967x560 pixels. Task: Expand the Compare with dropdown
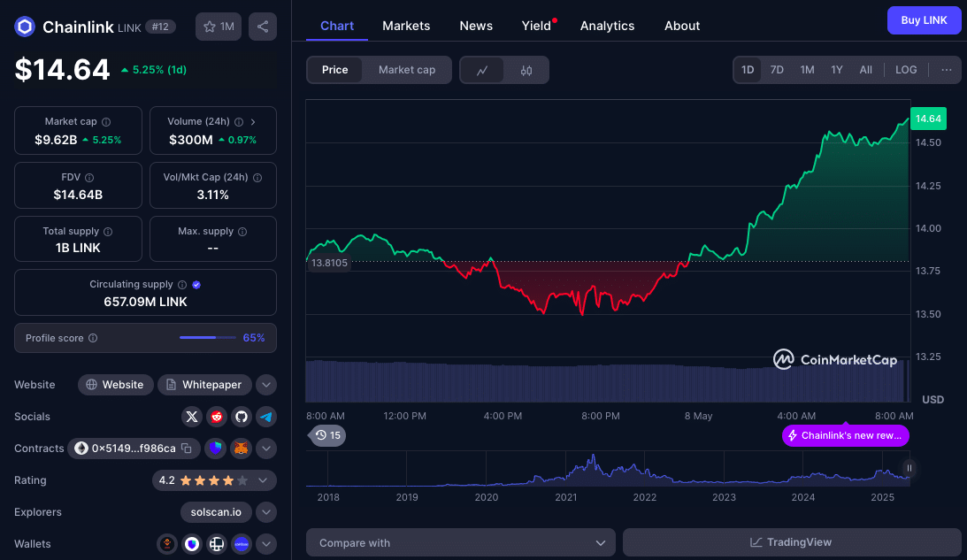(460, 542)
